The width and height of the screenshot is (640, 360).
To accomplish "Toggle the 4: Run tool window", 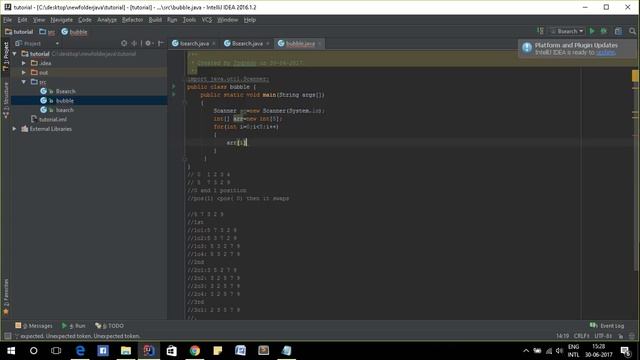I will click(73, 325).
